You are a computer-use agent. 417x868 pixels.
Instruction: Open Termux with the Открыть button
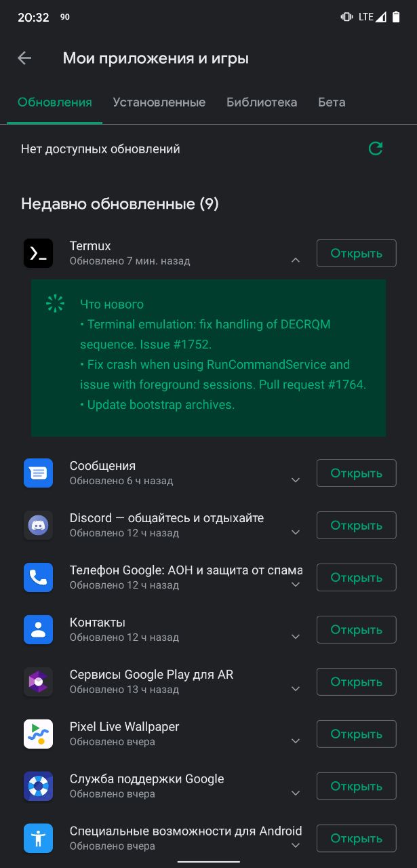tap(356, 254)
